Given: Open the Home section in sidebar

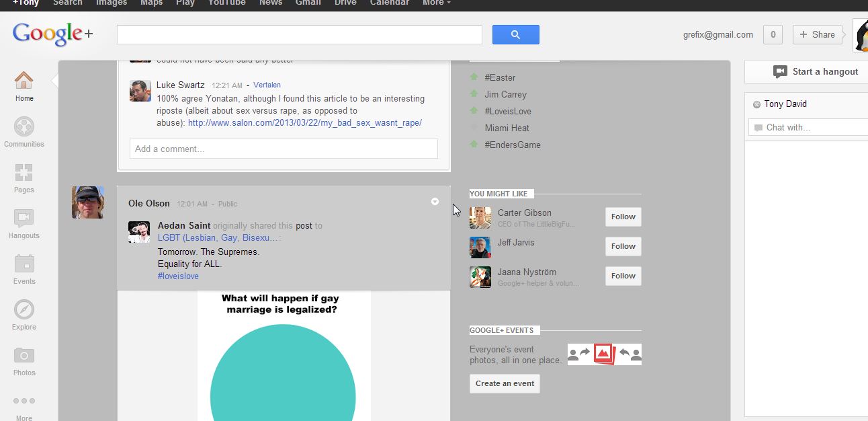Looking at the screenshot, I should pyautogui.click(x=24, y=86).
